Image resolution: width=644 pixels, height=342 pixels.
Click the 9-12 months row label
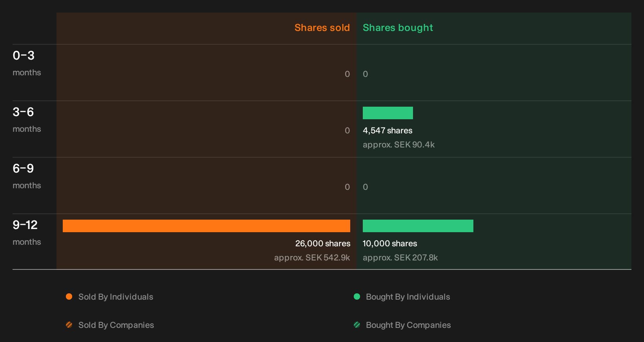pyautogui.click(x=27, y=233)
